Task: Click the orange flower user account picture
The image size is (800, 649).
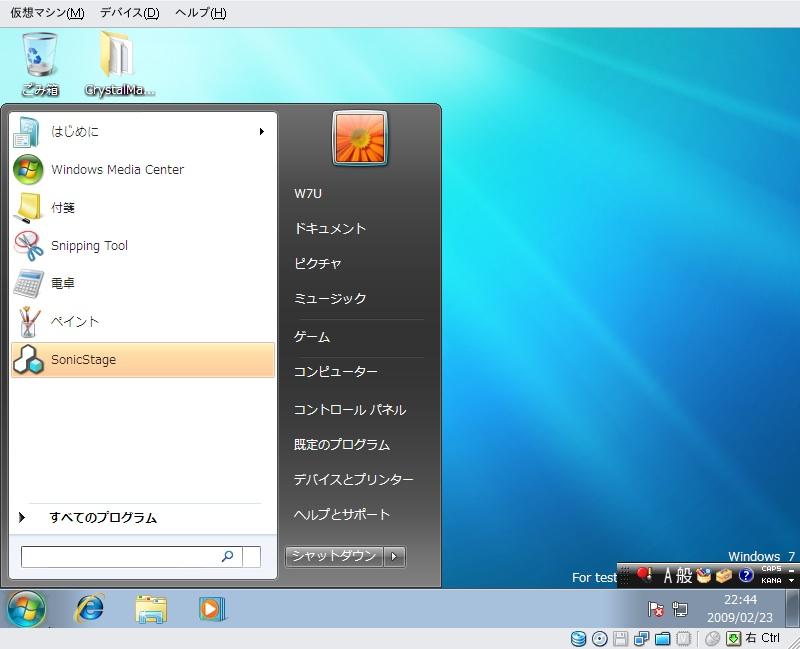Action: pyautogui.click(x=360, y=138)
